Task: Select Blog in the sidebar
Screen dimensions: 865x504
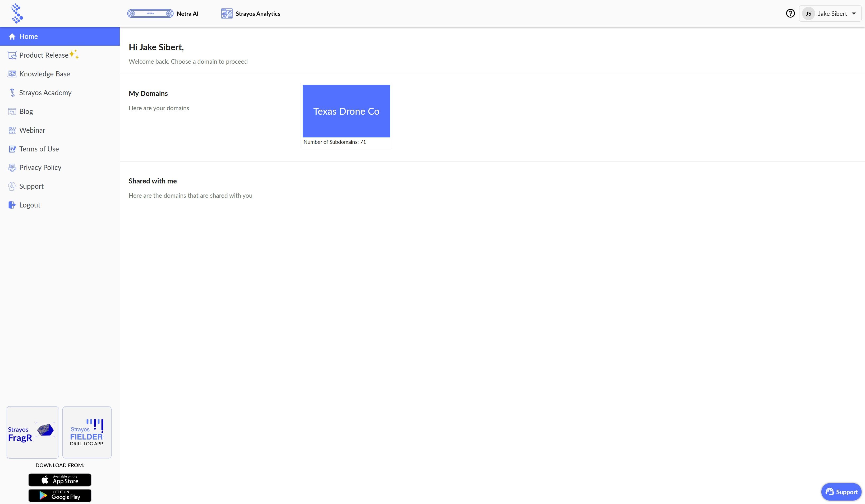Action: click(60, 112)
